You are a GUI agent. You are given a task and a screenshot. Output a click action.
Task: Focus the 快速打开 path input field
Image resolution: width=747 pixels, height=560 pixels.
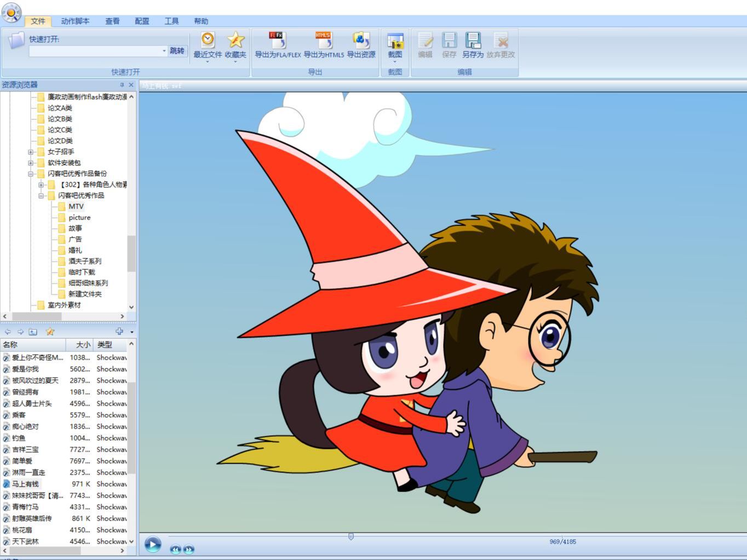(x=95, y=51)
